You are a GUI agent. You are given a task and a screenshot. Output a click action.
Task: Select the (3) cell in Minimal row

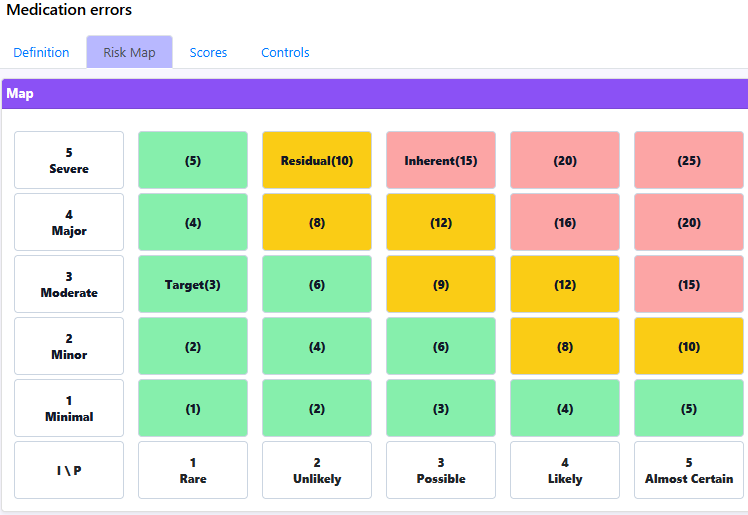(441, 408)
